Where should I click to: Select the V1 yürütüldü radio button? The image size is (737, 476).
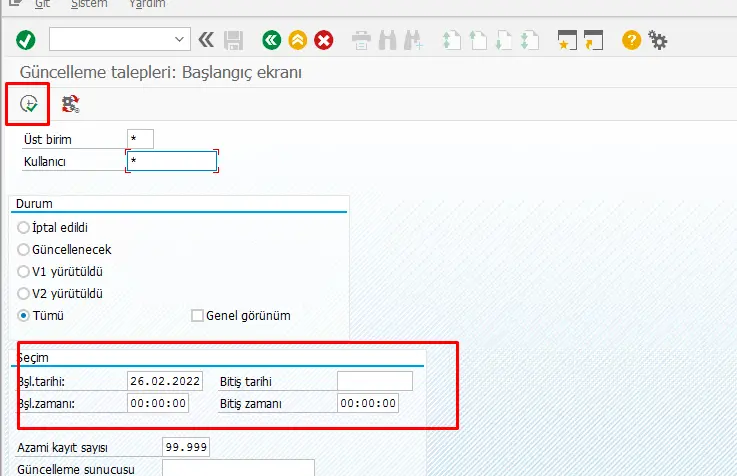(x=24, y=271)
